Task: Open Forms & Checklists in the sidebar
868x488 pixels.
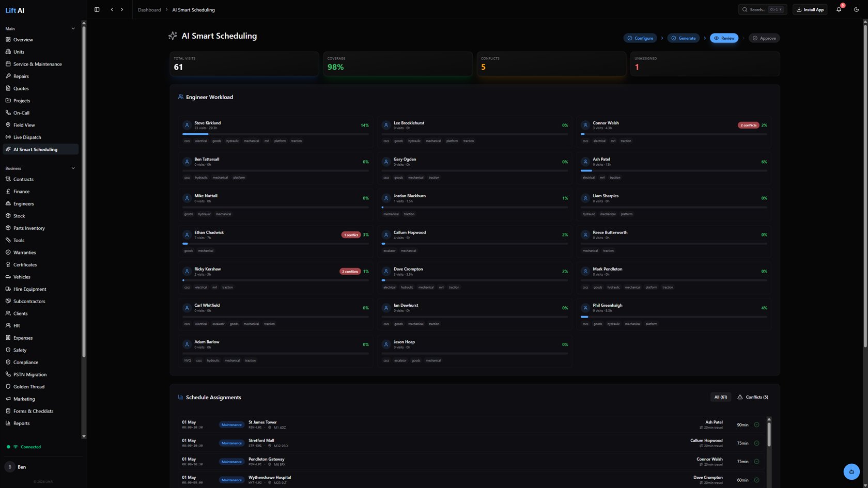Action: point(41,411)
